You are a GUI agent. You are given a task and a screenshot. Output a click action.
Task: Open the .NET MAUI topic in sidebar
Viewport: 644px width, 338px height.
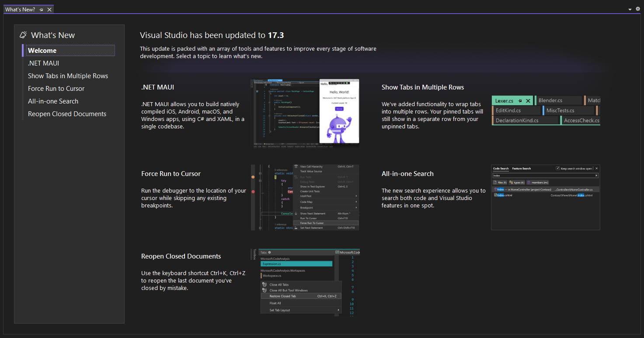pos(43,63)
